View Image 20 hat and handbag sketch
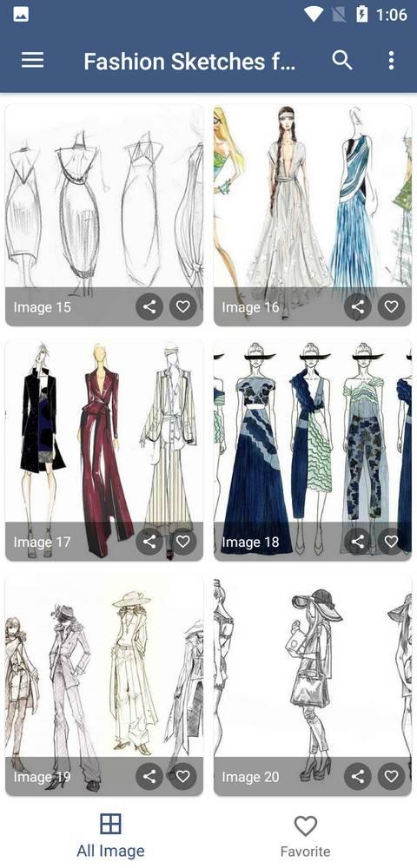Image resolution: width=417 pixels, height=868 pixels. tap(313, 685)
